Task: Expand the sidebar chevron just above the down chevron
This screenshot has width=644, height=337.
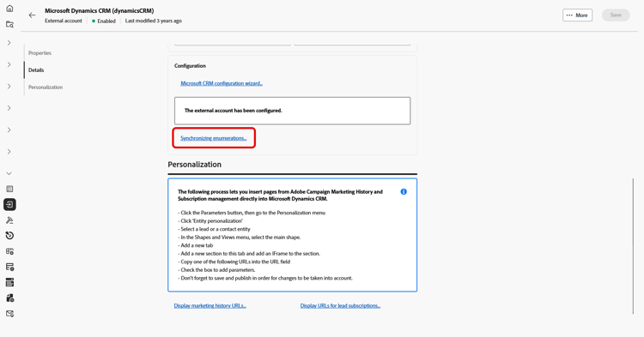Action: [x=9, y=152]
